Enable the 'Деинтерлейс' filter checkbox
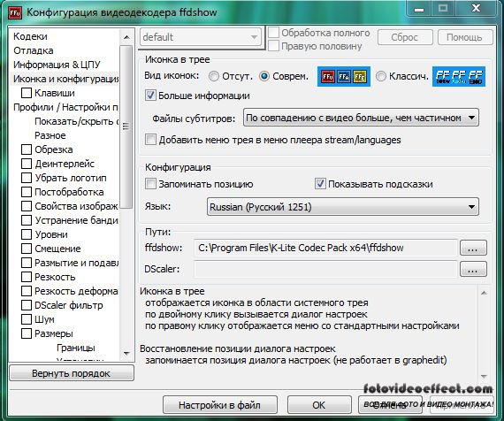 click(27, 164)
